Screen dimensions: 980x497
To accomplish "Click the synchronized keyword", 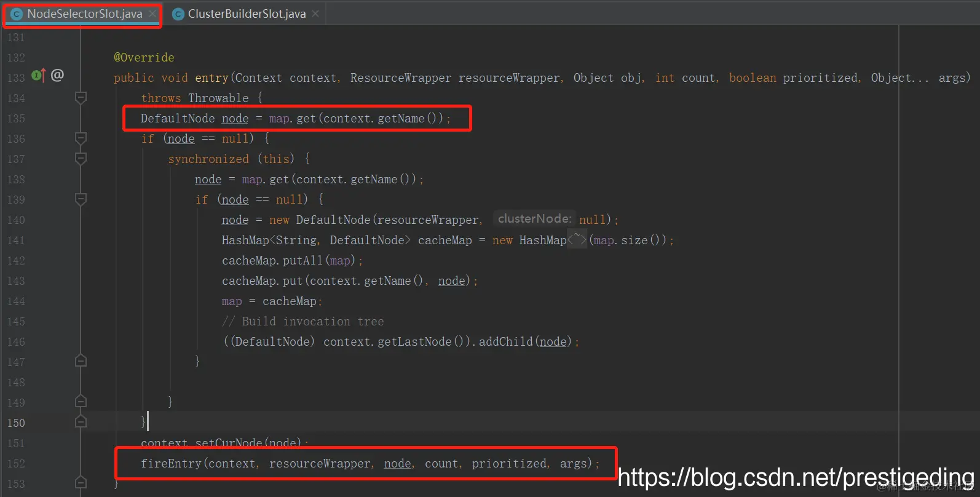I will [x=208, y=159].
